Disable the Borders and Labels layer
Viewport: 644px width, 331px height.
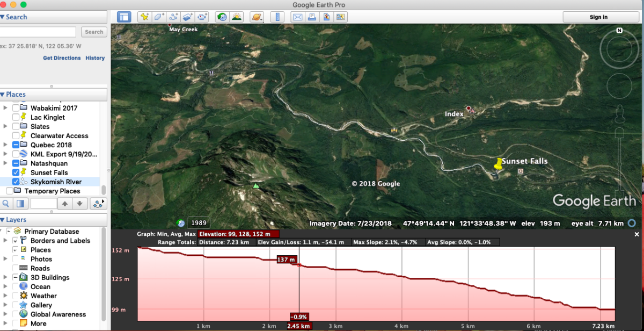pyautogui.click(x=16, y=240)
